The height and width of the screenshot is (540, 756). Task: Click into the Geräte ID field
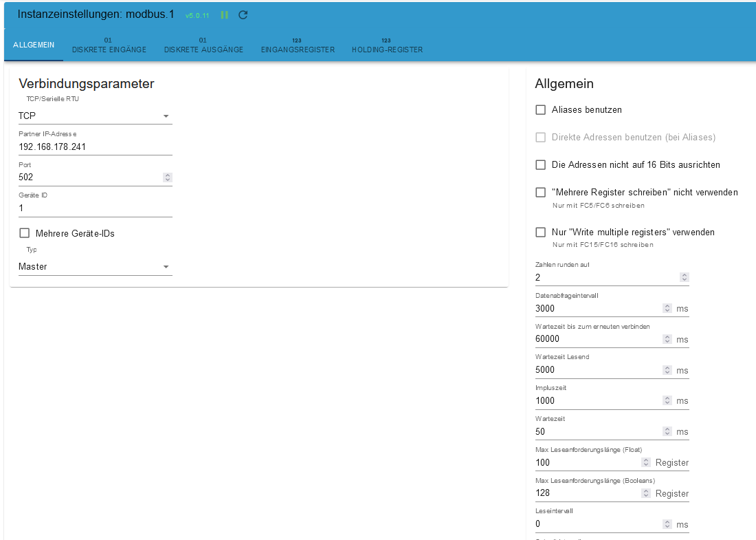[x=95, y=208]
